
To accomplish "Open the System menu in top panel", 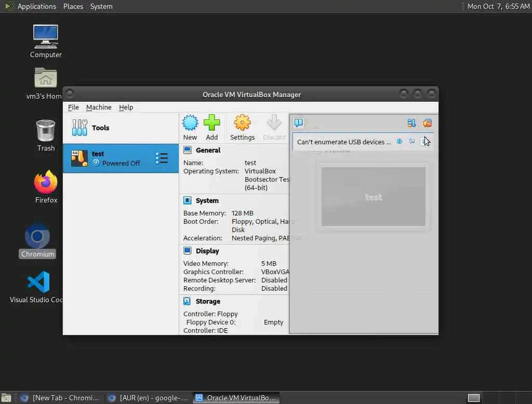I will pyautogui.click(x=101, y=6).
